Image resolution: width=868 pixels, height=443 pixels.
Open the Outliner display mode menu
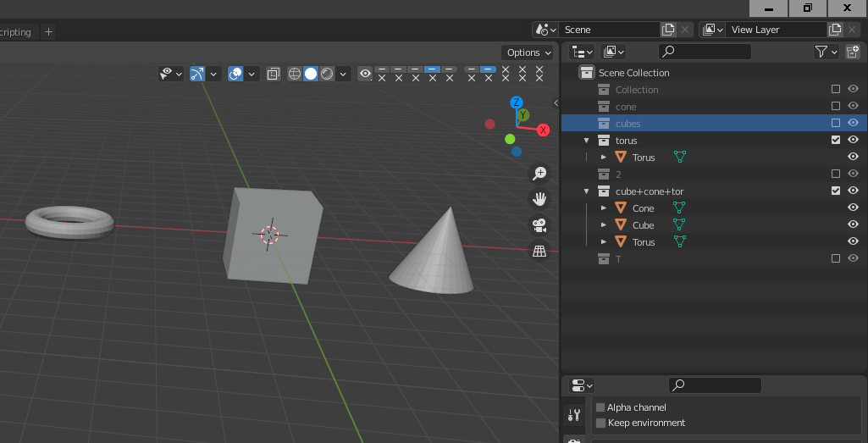[613, 52]
